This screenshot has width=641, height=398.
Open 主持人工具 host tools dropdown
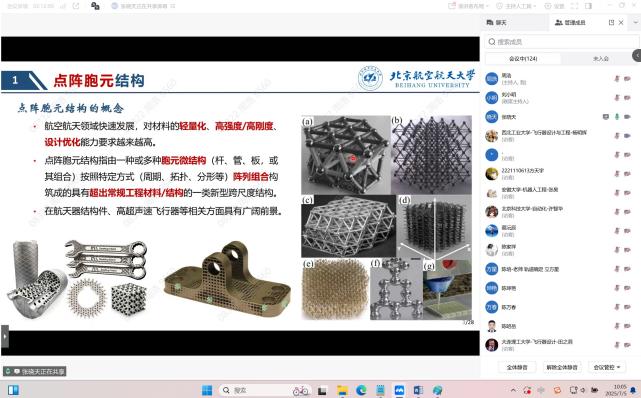pyautogui.click(x=516, y=6)
